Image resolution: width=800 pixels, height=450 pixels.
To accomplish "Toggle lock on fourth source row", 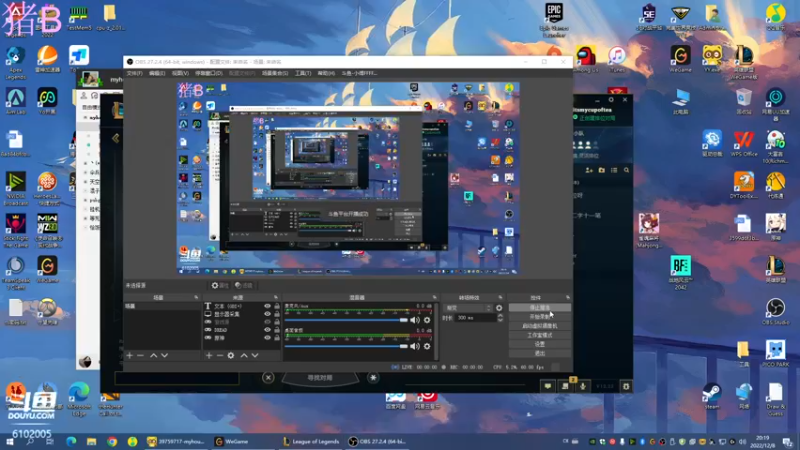I will pyautogui.click(x=277, y=330).
